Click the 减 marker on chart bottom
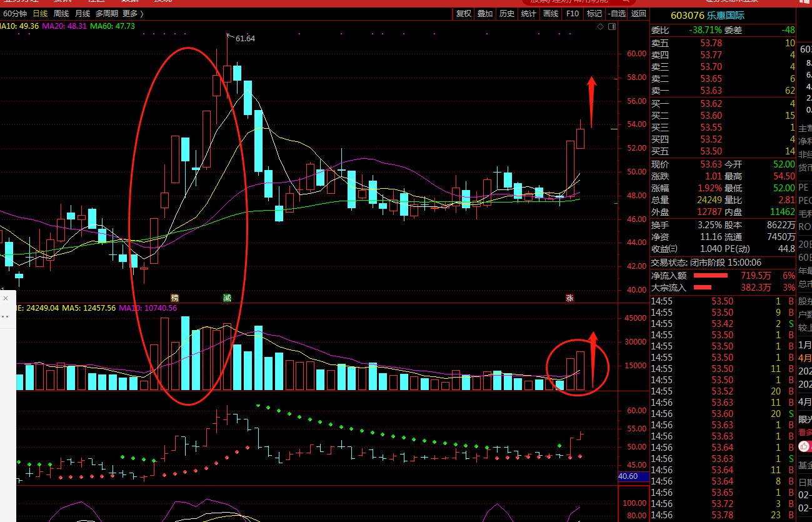The image size is (812, 522). (x=227, y=298)
